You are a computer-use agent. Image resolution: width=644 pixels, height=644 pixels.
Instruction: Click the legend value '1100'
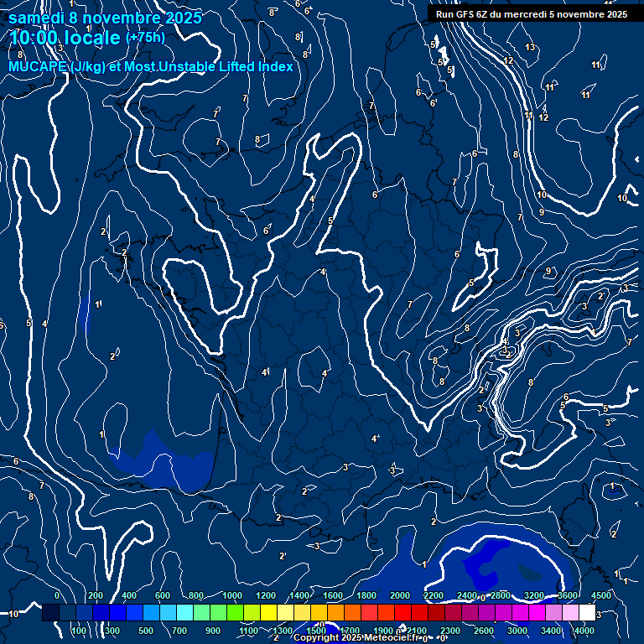tap(248, 631)
